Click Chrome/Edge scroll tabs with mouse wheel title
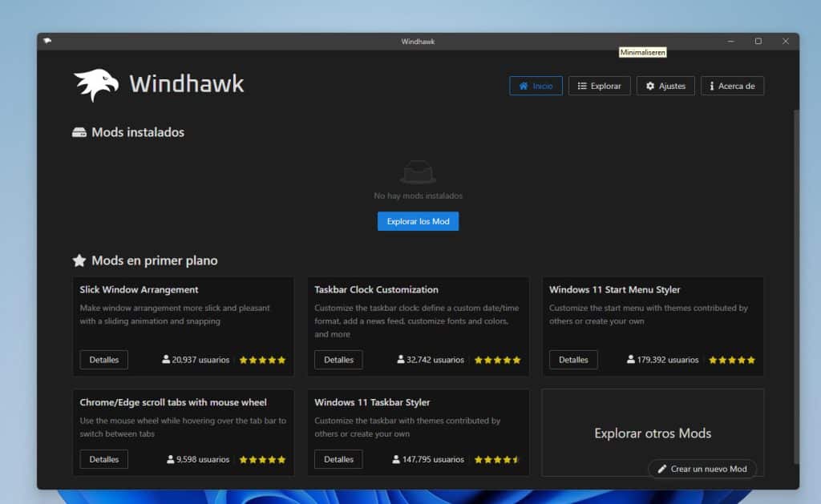Screen dimensions: 821x504 coord(173,402)
